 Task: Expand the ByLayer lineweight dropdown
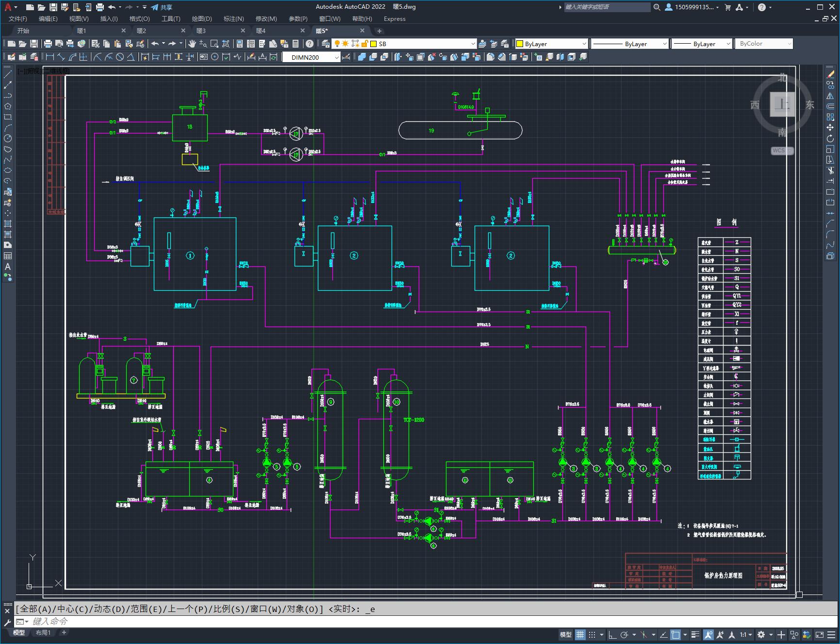pyautogui.click(x=728, y=44)
